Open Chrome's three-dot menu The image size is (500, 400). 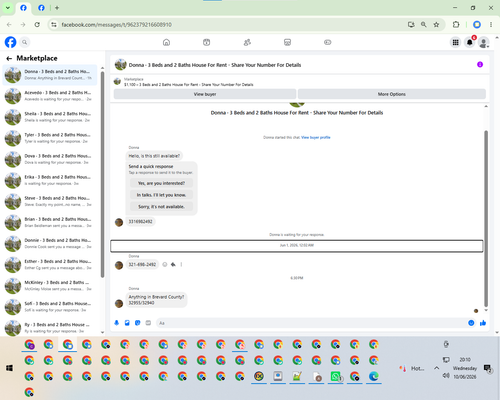click(491, 24)
